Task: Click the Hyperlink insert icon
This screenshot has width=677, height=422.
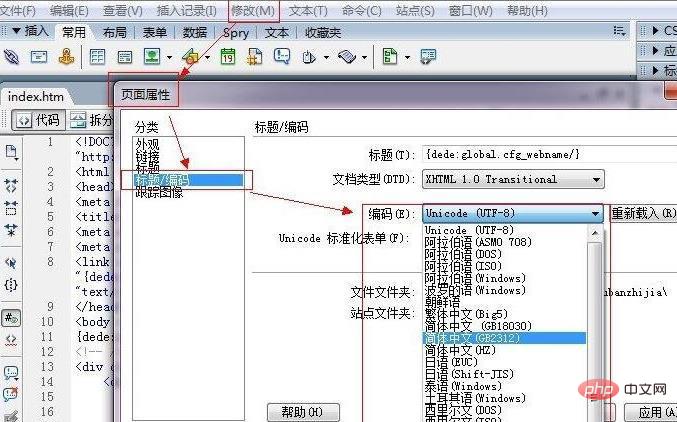Action: point(11,57)
